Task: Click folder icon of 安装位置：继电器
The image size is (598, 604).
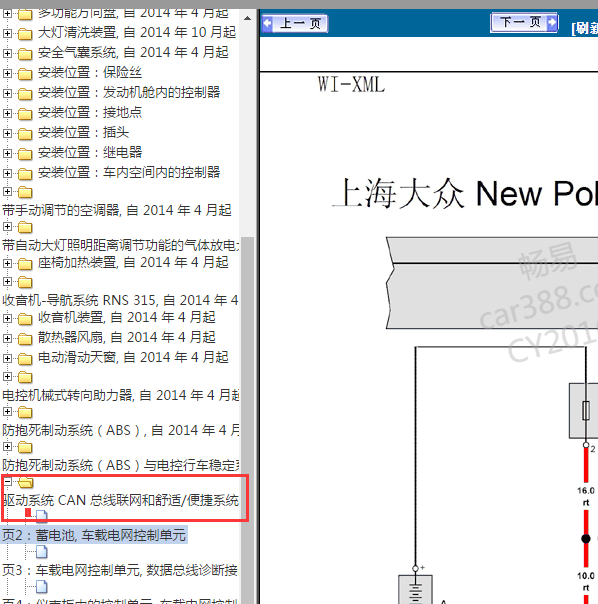Action: (25, 154)
